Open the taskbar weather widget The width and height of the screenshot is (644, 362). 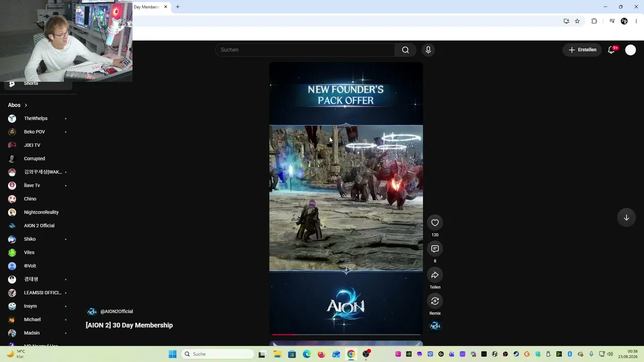click(x=15, y=354)
